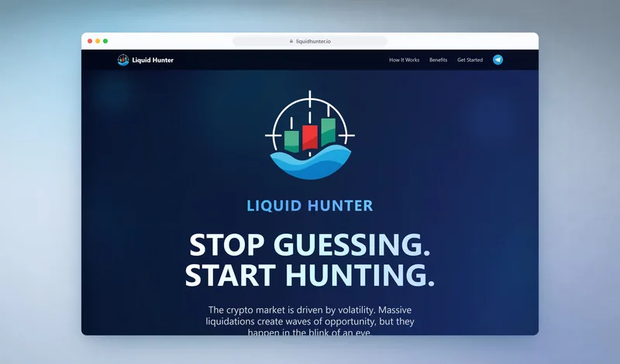Open the Telegram icon in the navbar
Viewport: 620px width, 364px height.
[498, 60]
